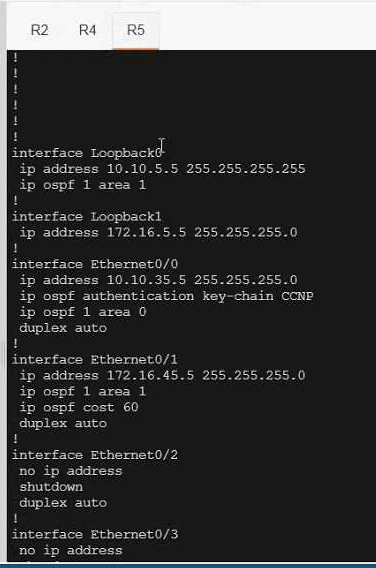Click the 172.16.5.5 address line
This screenshot has height=568, width=376.
(158, 232)
